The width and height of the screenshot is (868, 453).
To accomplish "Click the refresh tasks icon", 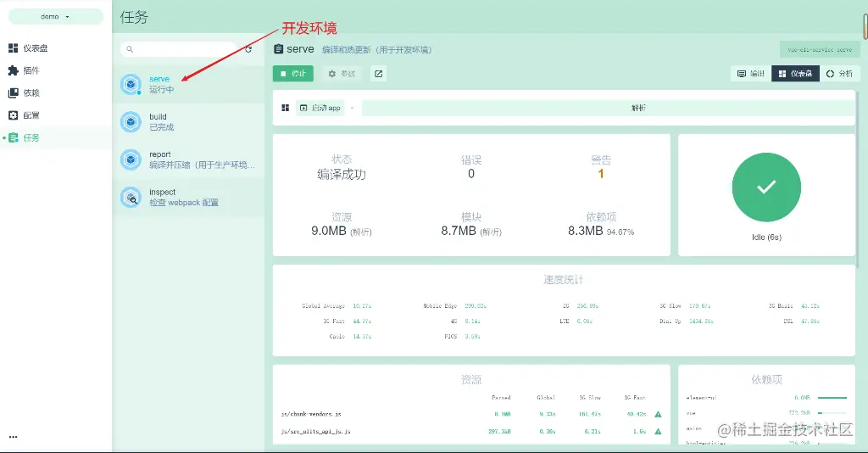I will 248,49.
